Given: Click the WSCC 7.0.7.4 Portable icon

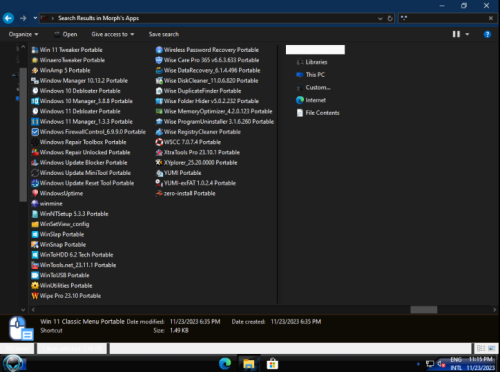Looking at the screenshot, I should [159, 142].
